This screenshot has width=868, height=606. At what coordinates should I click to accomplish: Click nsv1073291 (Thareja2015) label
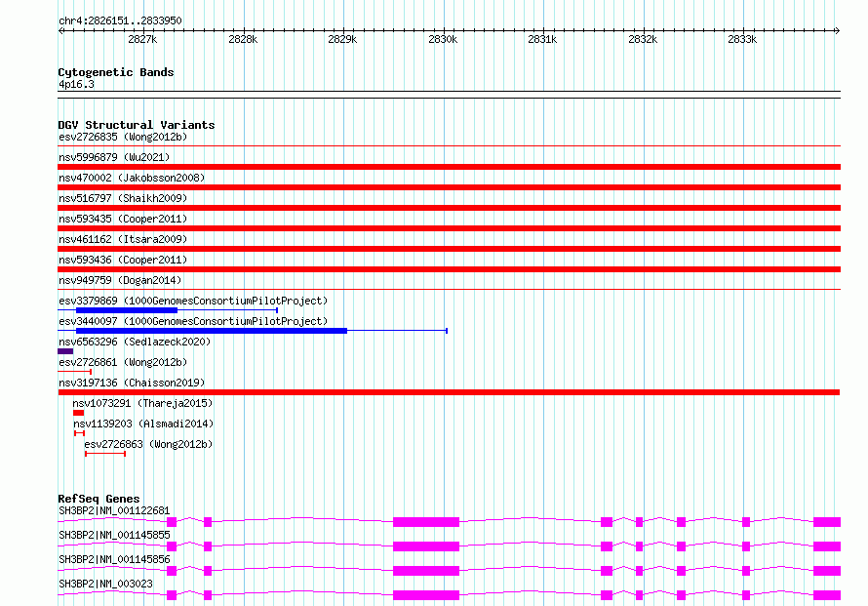point(142,403)
